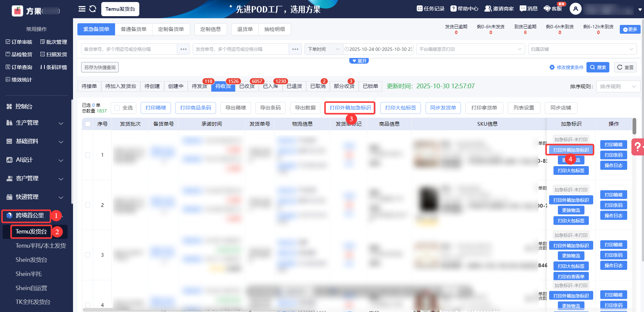The width and height of the screenshot is (644, 312).
Task: Click the invite merchant (邀请商家) icon
Action: [488, 8]
